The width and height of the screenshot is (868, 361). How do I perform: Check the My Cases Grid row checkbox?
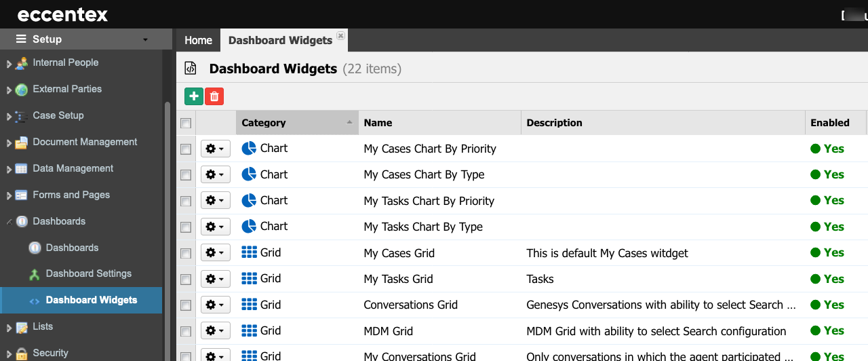click(186, 253)
